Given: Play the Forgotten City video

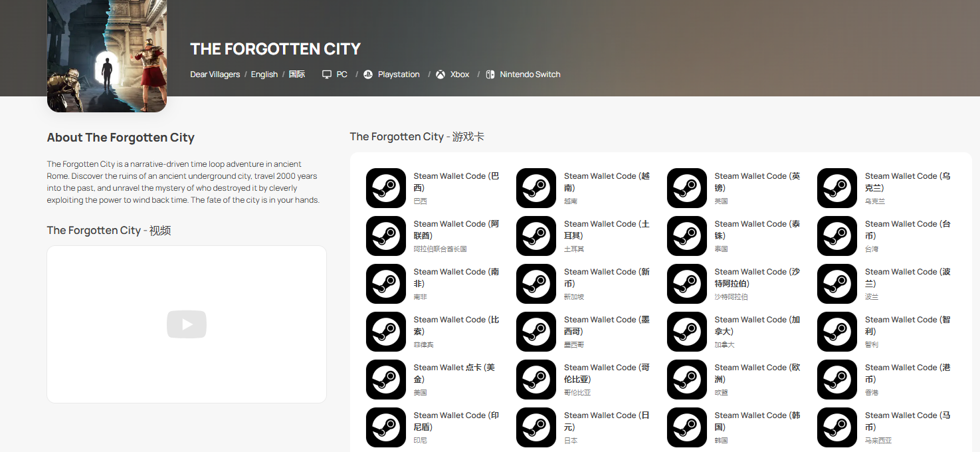Looking at the screenshot, I should 187,324.
